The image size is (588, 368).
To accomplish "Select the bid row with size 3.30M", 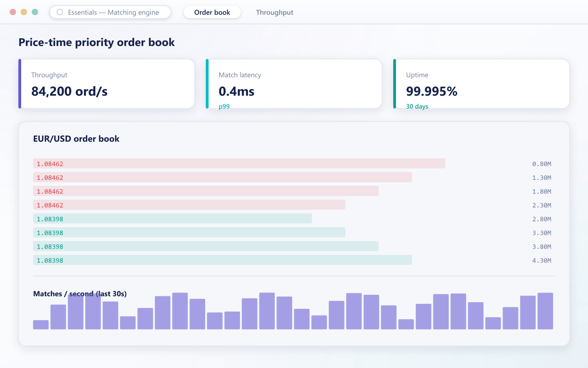I will coord(294,232).
